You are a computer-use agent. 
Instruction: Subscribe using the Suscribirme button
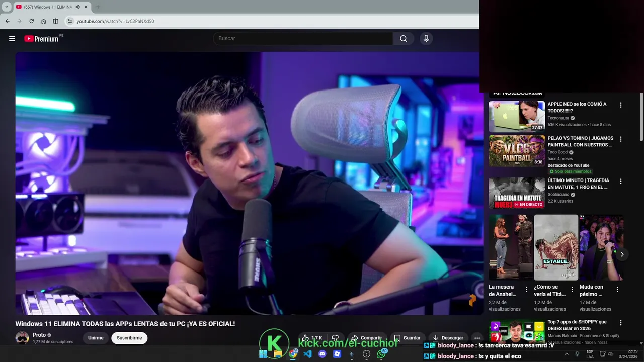click(129, 338)
